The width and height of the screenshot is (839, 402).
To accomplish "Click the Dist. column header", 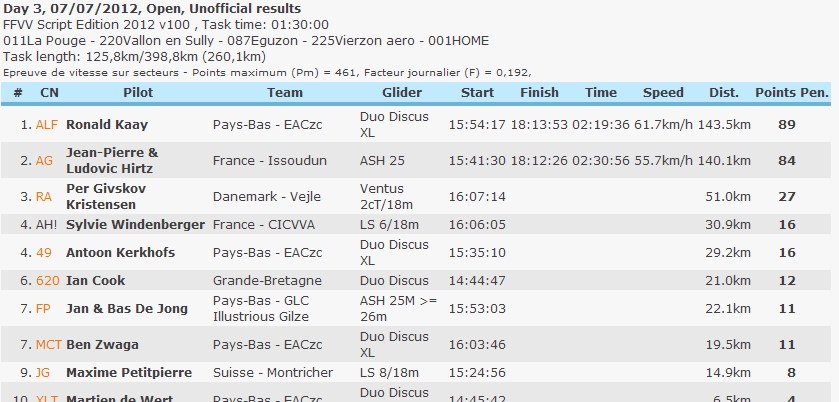I will pyautogui.click(x=724, y=93).
